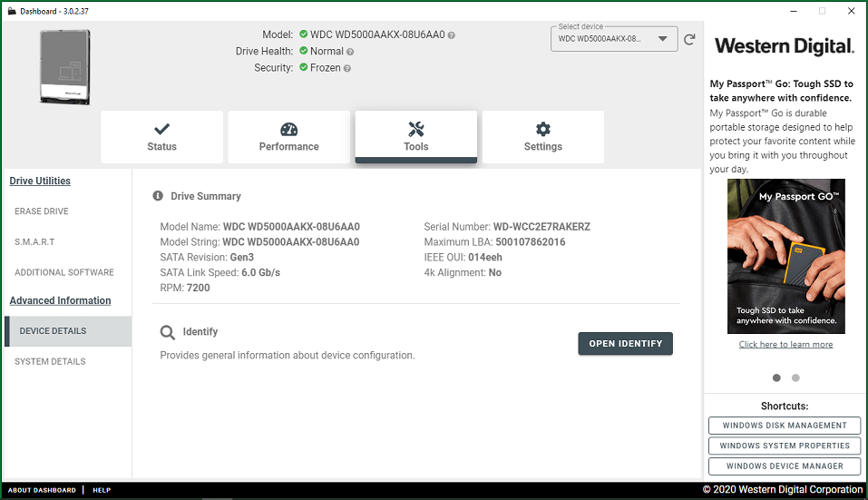Click the Model String value in Drive Summary

(x=290, y=242)
